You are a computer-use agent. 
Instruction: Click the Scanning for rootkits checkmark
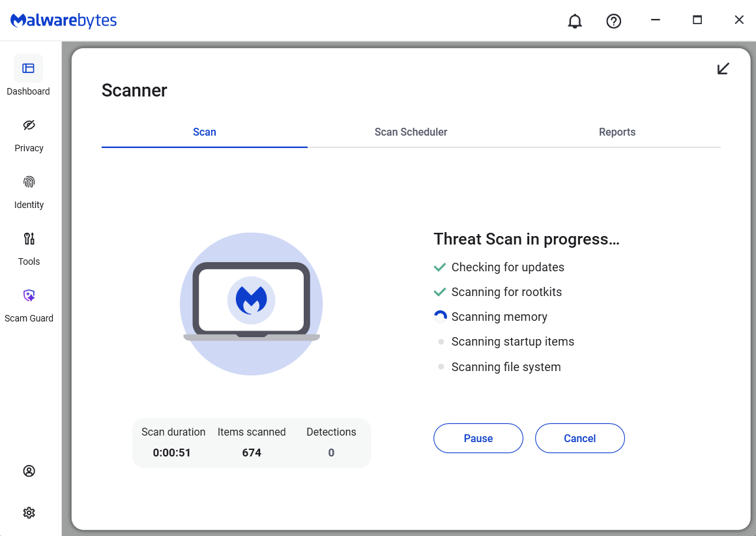coord(440,292)
